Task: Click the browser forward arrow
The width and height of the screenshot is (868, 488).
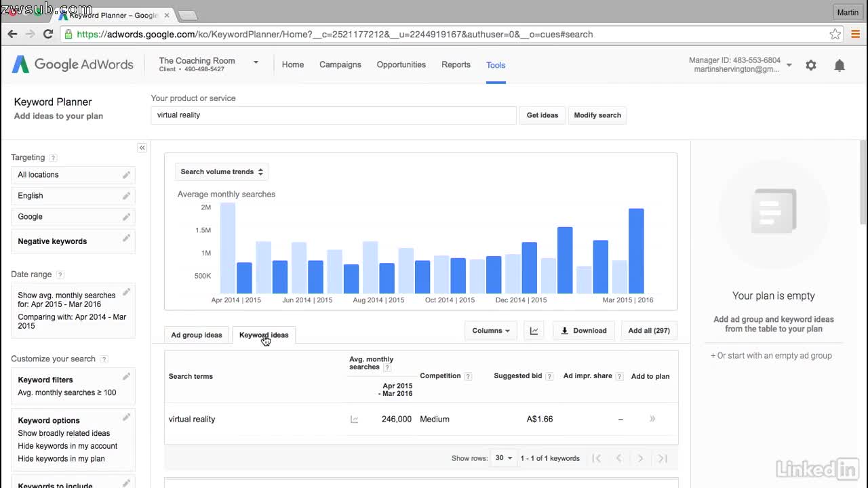Action: 30,34
